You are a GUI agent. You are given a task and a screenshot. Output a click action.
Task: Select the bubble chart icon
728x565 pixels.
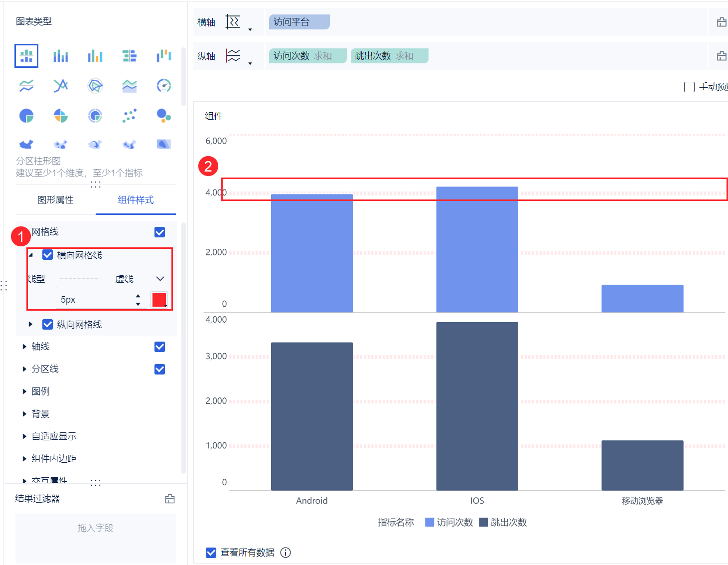click(164, 116)
